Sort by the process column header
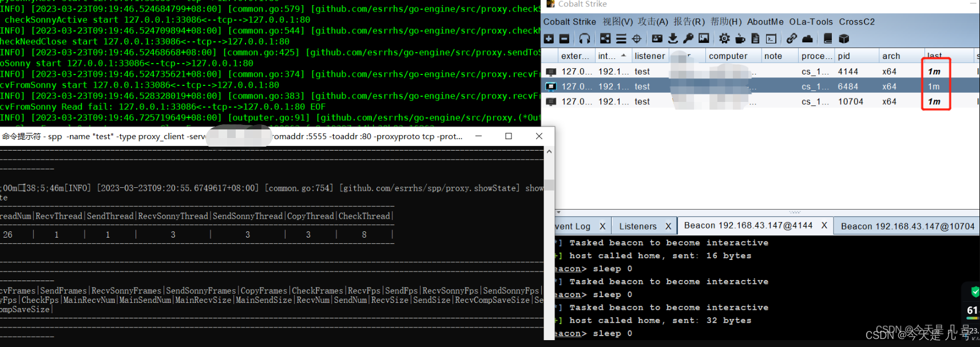 pos(817,56)
